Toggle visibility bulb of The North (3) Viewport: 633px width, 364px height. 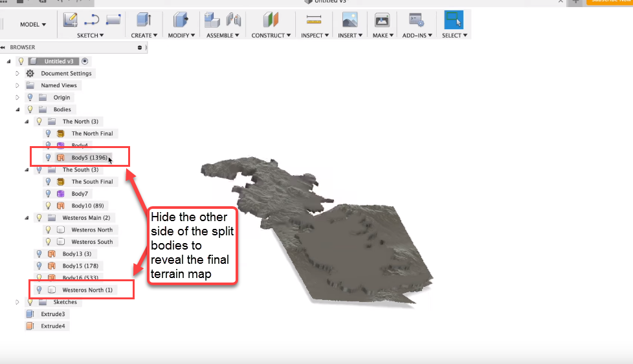(x=39, y=122)
